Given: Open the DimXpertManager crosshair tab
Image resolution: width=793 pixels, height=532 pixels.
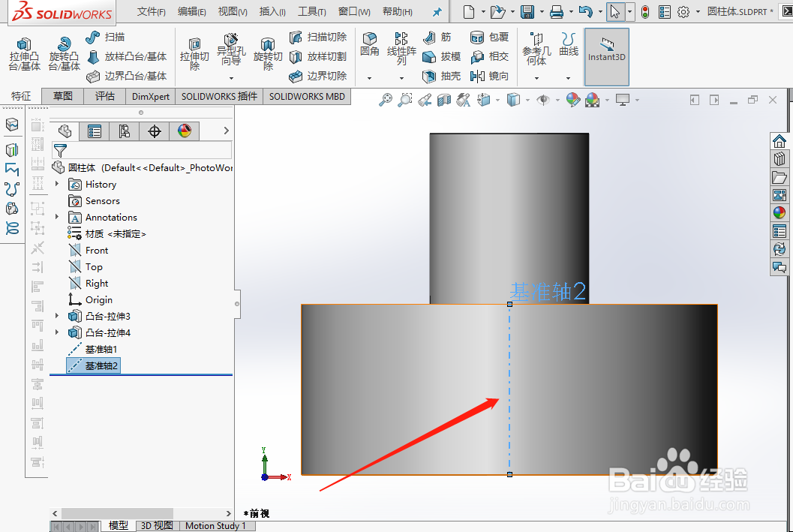Looking at the screenshot, I should (155, 131).
